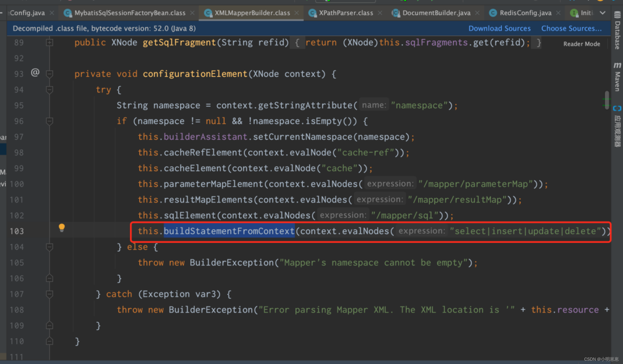Close the MybatisSqlSessionFactoryBean.class tab
The height and width of the screenshot is (364, 623).
pyautogui.click(x=192, y=13)
